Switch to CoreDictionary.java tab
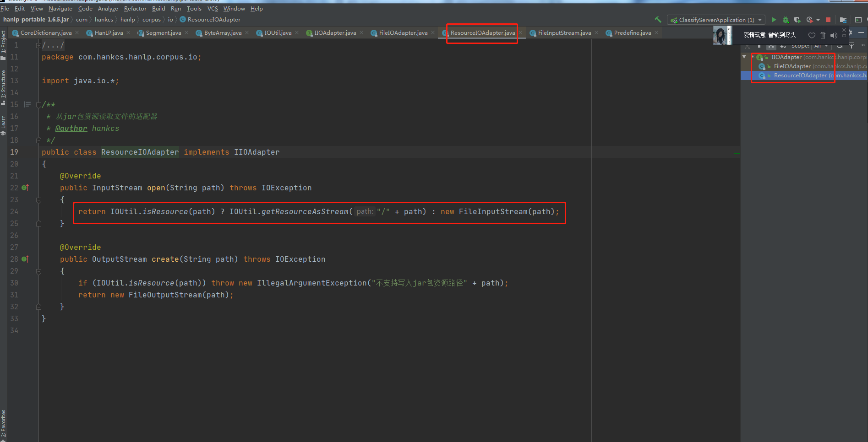The height and width of the screenshot is (442, 868). tap(46, 33)
